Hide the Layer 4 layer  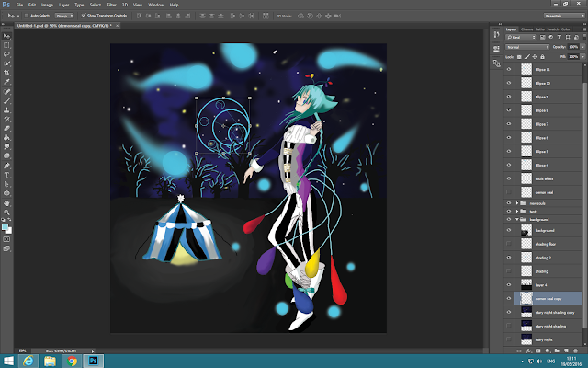click(x=509, y=284)
